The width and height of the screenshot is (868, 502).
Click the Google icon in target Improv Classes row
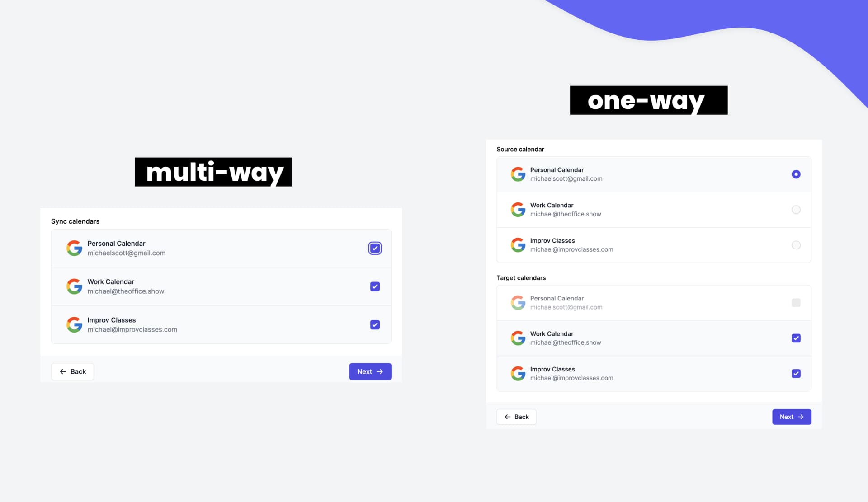518,373
